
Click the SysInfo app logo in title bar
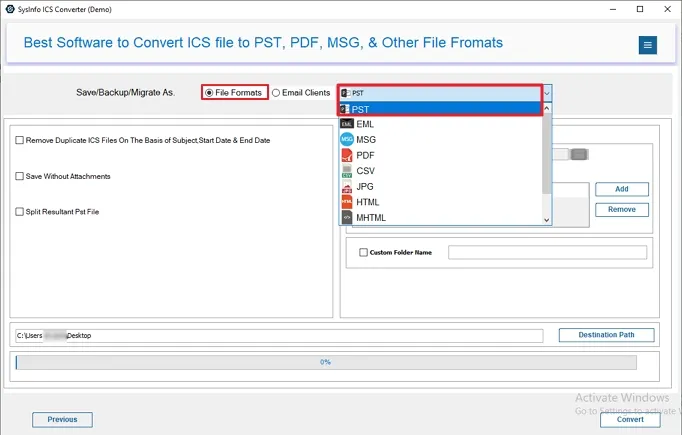coord(10,9)
